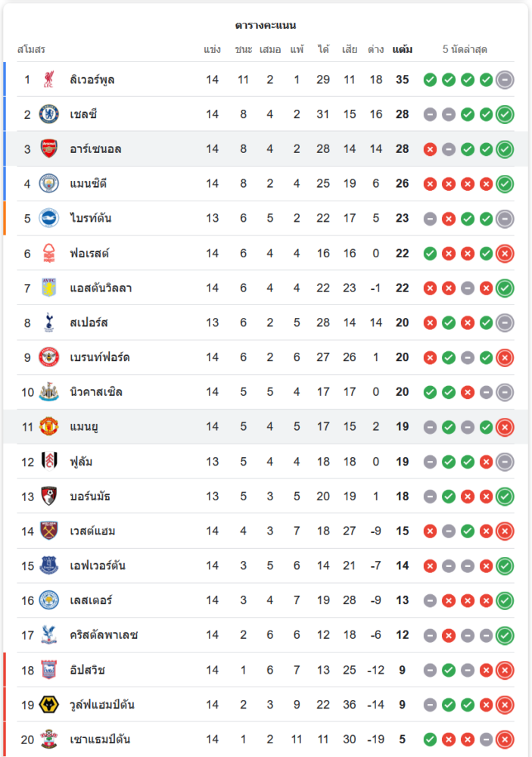Viewport: 532px width, 757px height.
Task: Click the แต้ม points column header
Action: tap(403, 50)
